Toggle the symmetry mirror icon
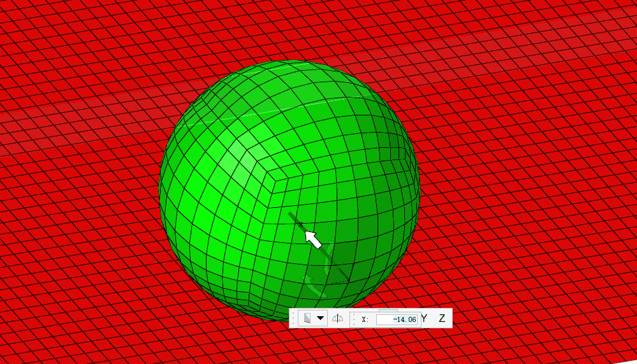Image resolution: width=637 pixels, height=364 pixels. click(337, 319)
